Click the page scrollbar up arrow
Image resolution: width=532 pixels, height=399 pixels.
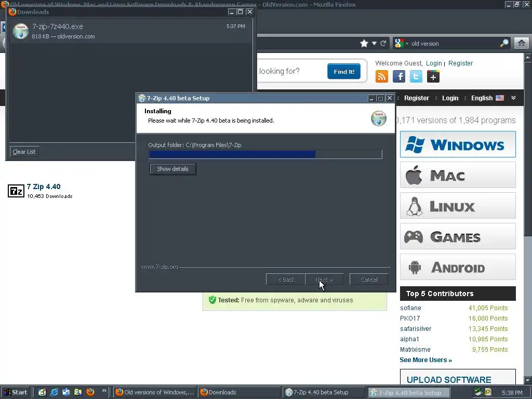[x=528, y=58]
